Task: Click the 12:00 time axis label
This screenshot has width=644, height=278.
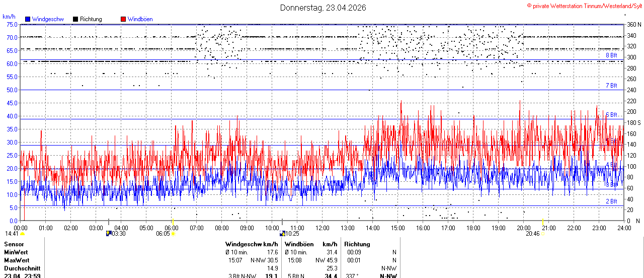Action: point(322,228)
